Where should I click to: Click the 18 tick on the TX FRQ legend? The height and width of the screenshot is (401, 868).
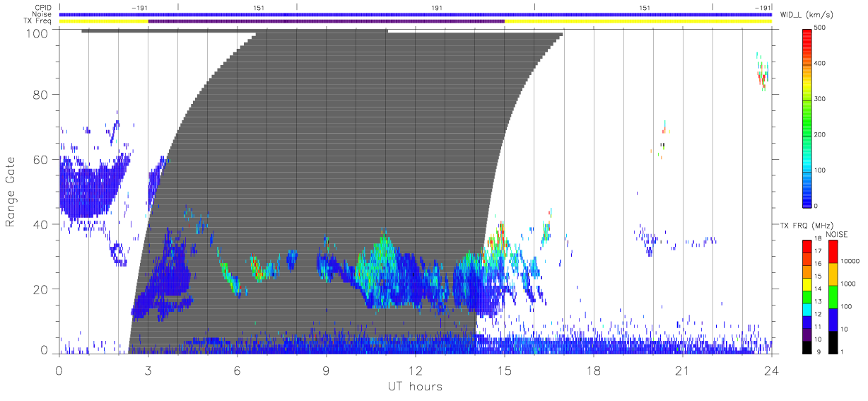coord(817,240)
